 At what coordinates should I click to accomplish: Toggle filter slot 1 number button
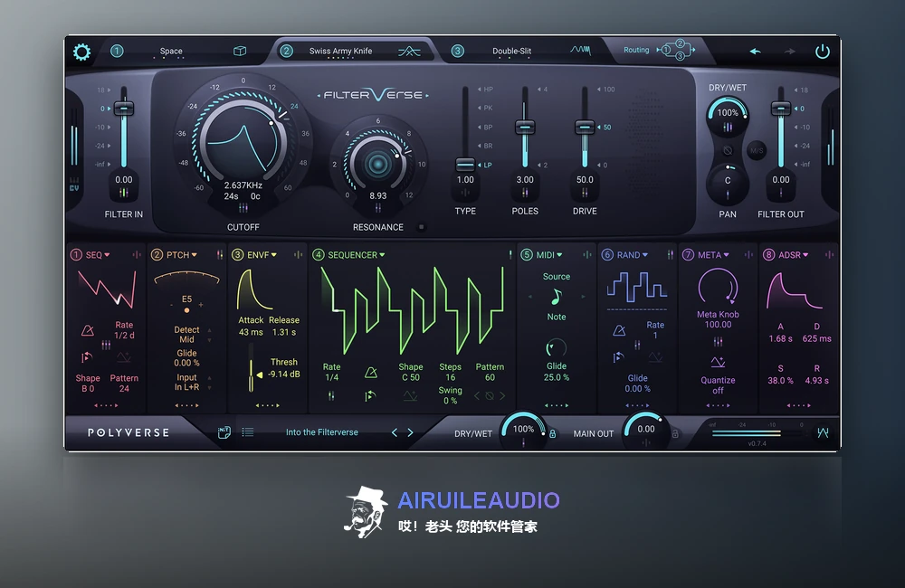click(x=117, y=51)
